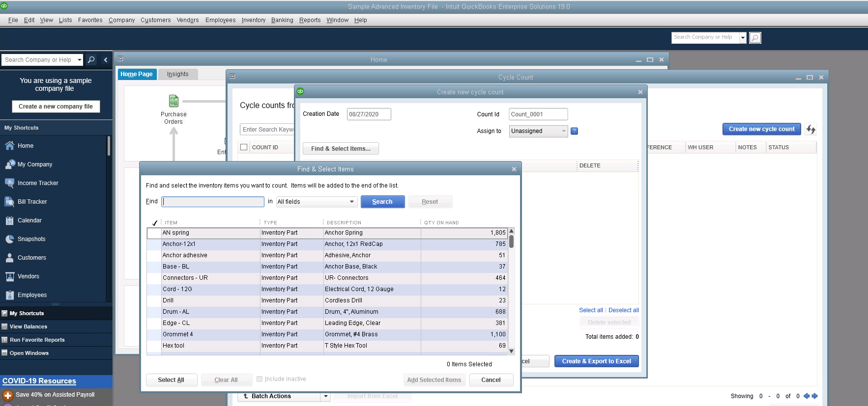Viewport: 868px width, 406px height.
Task: Click the Home icon in My Shortcuts
Action: [9, 146]
